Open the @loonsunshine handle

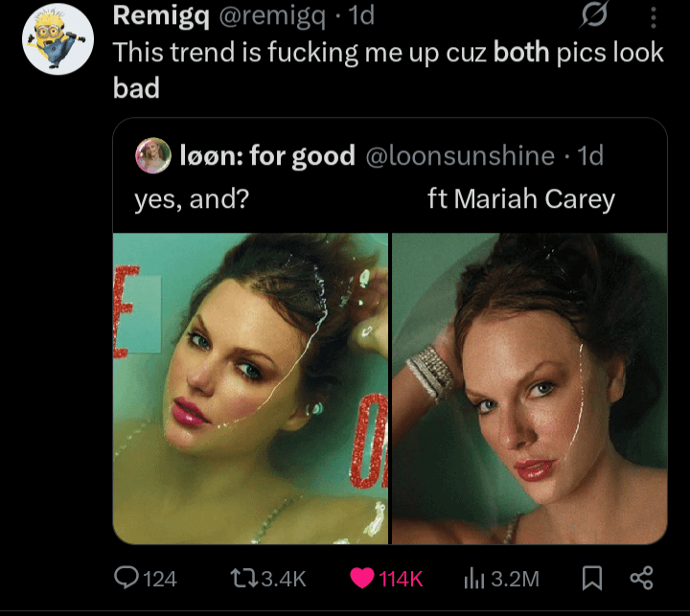tap(460, 155)
